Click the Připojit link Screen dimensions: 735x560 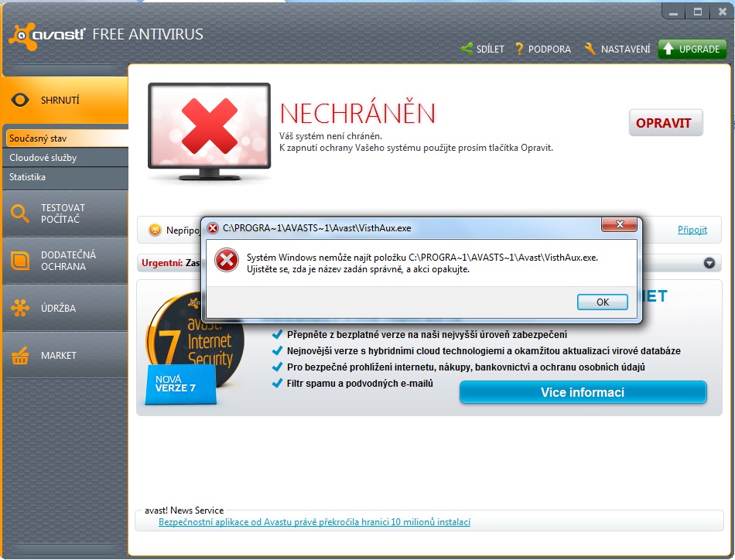pos(692,230)
